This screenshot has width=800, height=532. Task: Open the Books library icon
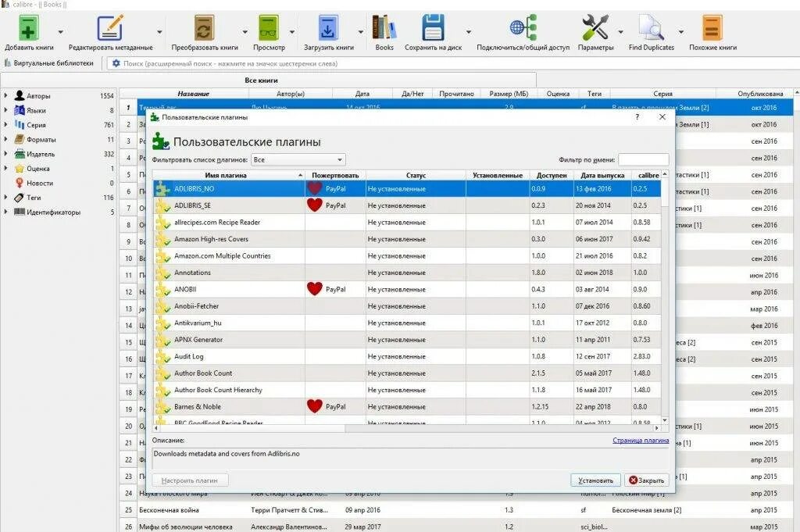tap(384, 27)
